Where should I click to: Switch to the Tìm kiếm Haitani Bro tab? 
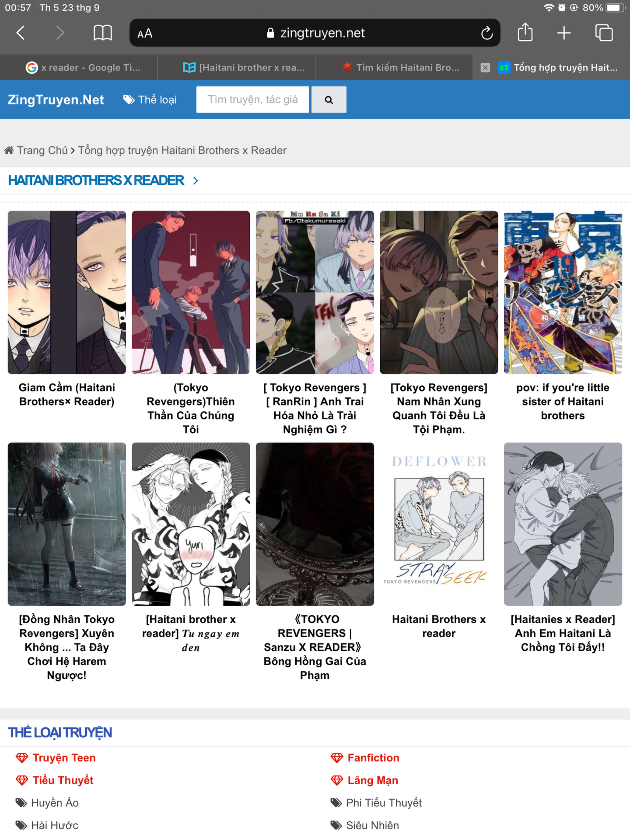[400, 67]
